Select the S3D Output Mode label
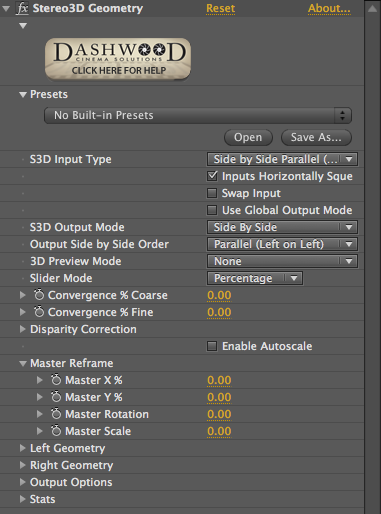 [77, 227]
